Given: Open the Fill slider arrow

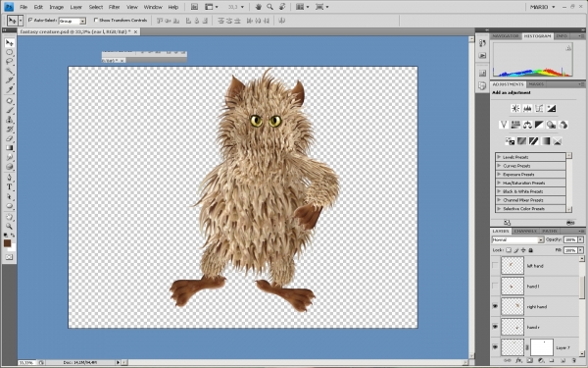Looking at the screenshot, I should coord(581,250).
